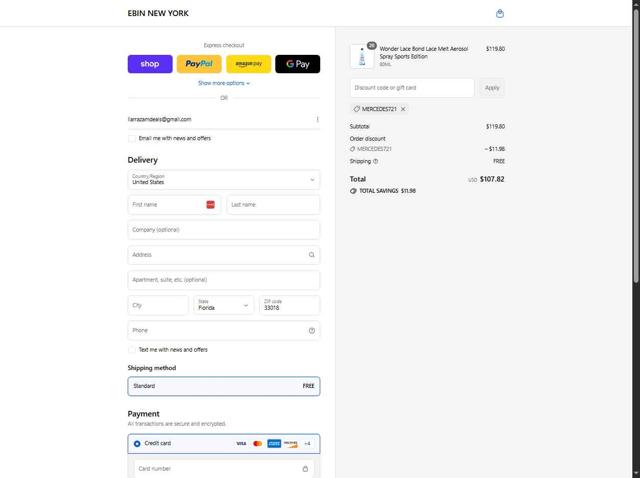Click the $107.82 total amount
This screenshot has height=478, width=640.
tap(492, 179)
